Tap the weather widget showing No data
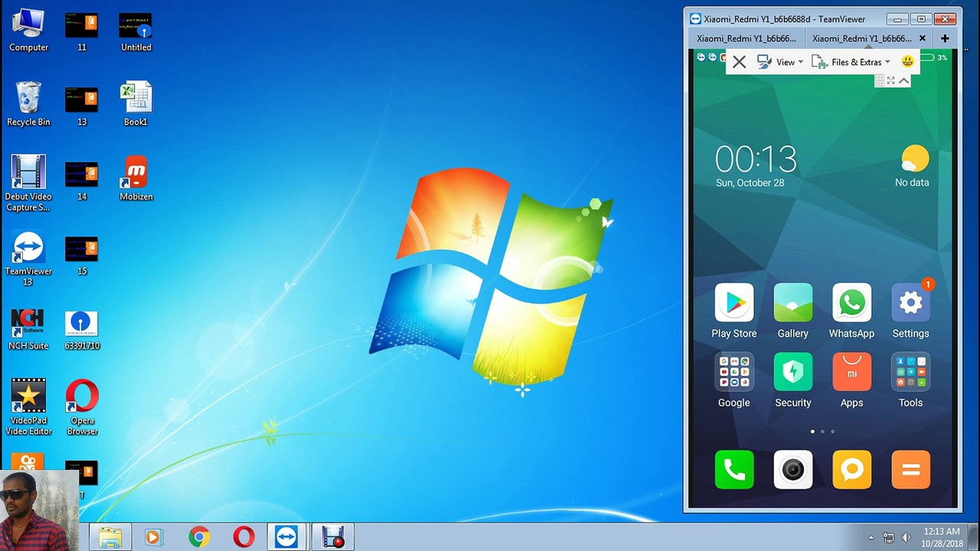The height and width of the screenshot is (551, 980). pyautogui.click(x=912, y=166)
